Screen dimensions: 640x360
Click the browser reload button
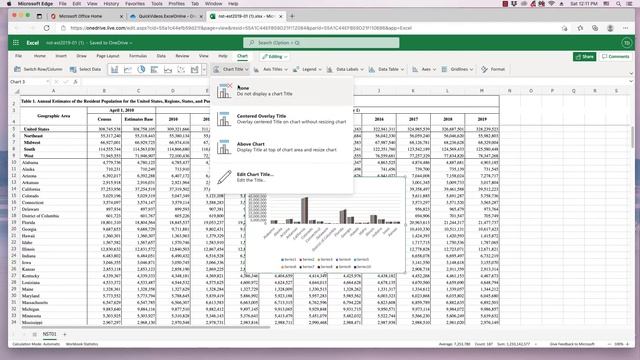[47, 28]
